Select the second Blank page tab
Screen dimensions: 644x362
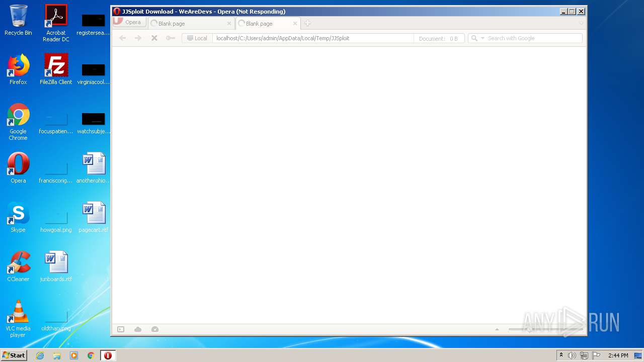tap(268, 23)
